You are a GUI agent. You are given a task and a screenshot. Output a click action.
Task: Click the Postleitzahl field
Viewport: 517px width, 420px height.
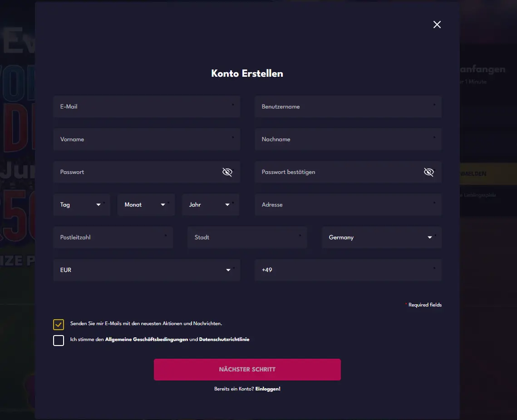tap(113, 237)
